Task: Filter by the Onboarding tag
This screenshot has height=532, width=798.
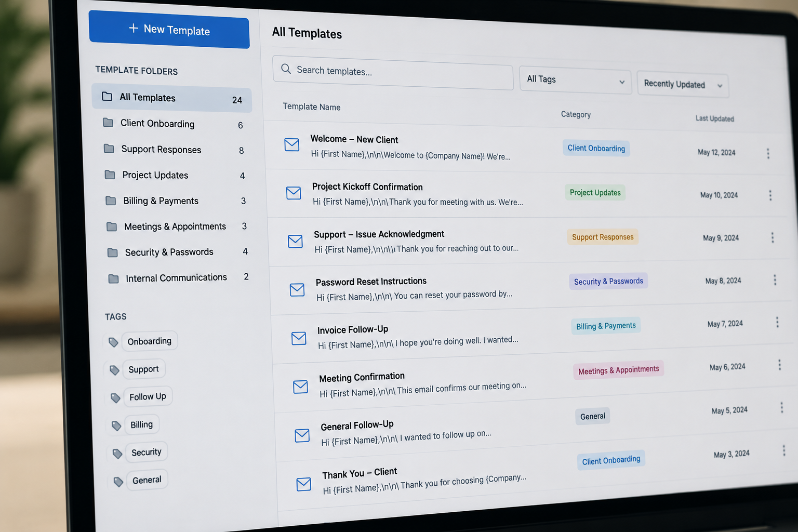Action: (x=150, y=341)
